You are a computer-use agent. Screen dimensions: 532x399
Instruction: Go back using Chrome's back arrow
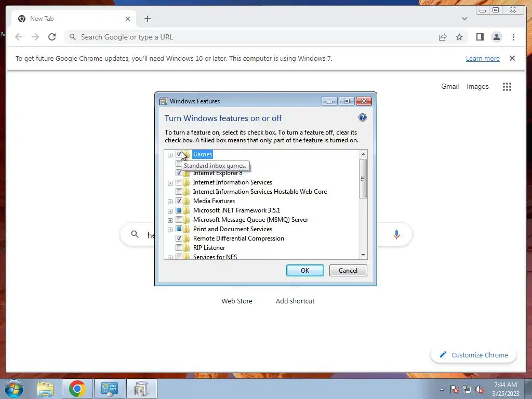(x=19, y=37)
